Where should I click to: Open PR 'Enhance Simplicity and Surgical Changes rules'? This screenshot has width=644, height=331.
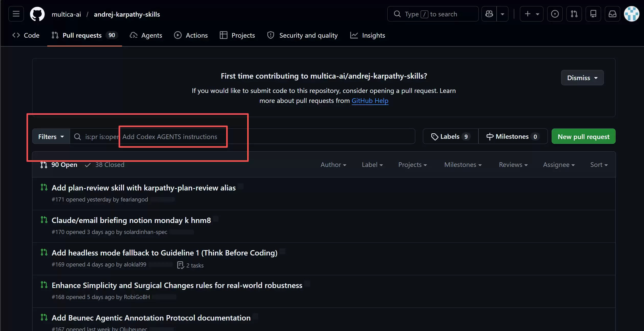[177, 285]
